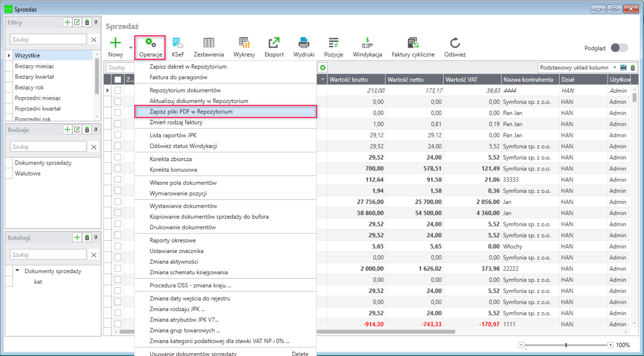Open the KSeF toolbar icon
Image resolution: width=644 pixels, height=356 pixels.
178,47
